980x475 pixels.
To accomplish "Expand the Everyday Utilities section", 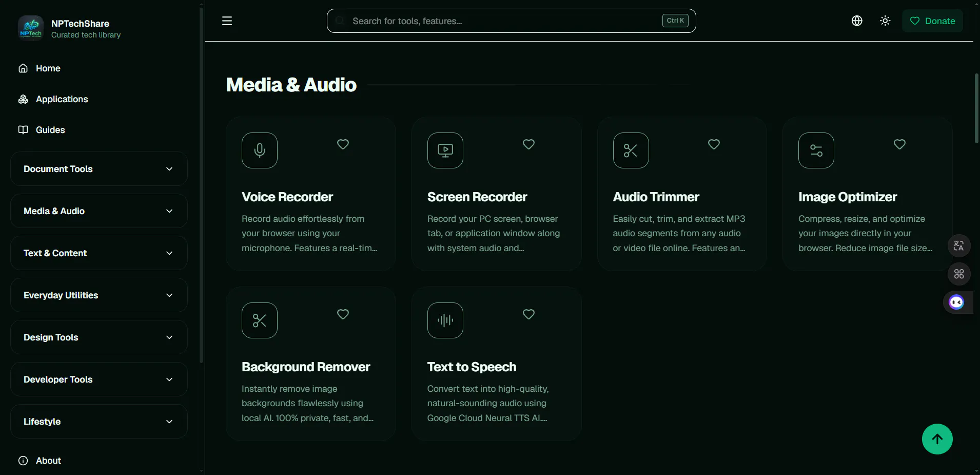I will (99, 295).
